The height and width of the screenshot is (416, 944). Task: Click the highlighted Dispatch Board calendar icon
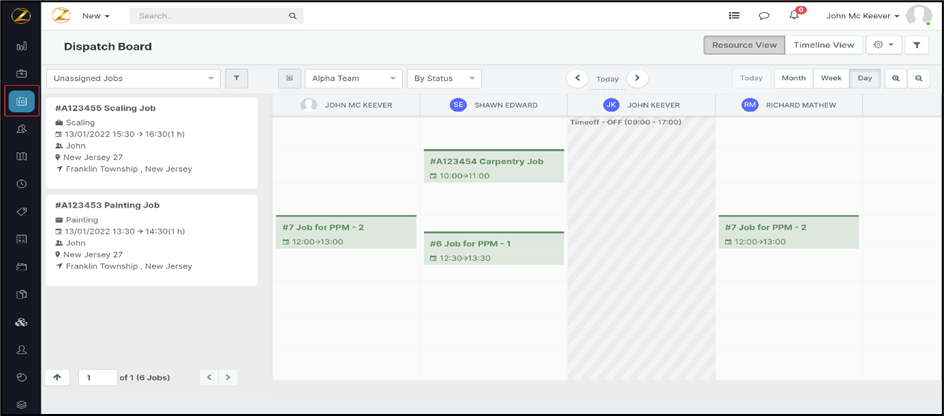coord(21,101)
